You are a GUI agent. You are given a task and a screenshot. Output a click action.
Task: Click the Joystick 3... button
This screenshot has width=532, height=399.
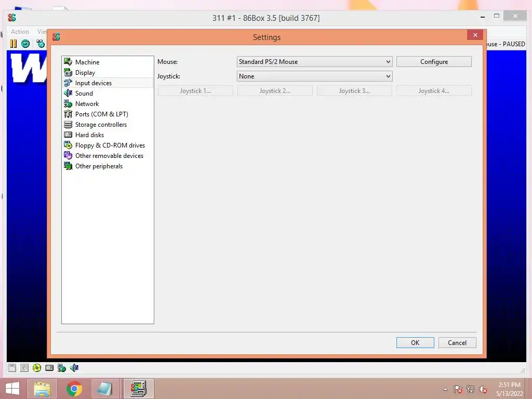(x=354, y=91)
